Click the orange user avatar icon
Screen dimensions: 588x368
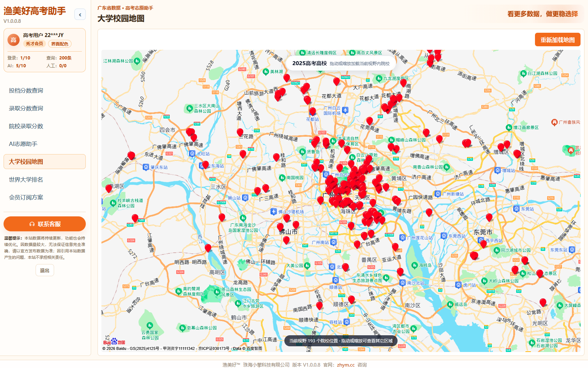[x=14, y=40]
